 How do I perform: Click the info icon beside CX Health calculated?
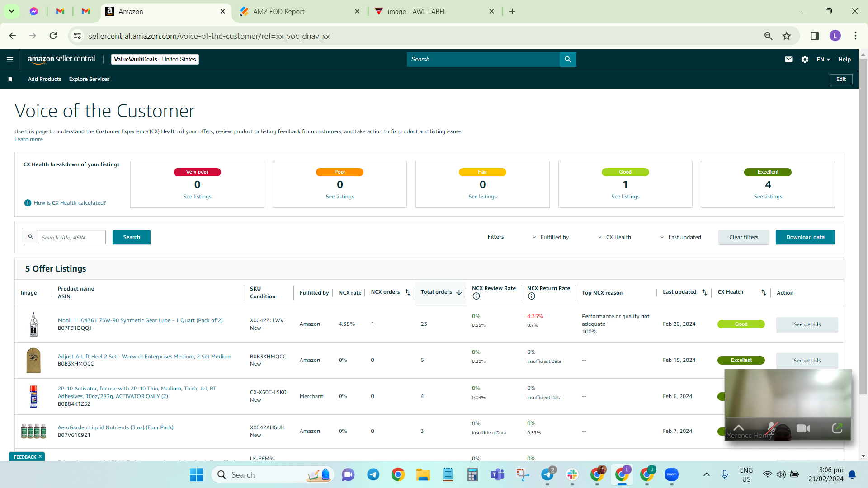(28, 203)
